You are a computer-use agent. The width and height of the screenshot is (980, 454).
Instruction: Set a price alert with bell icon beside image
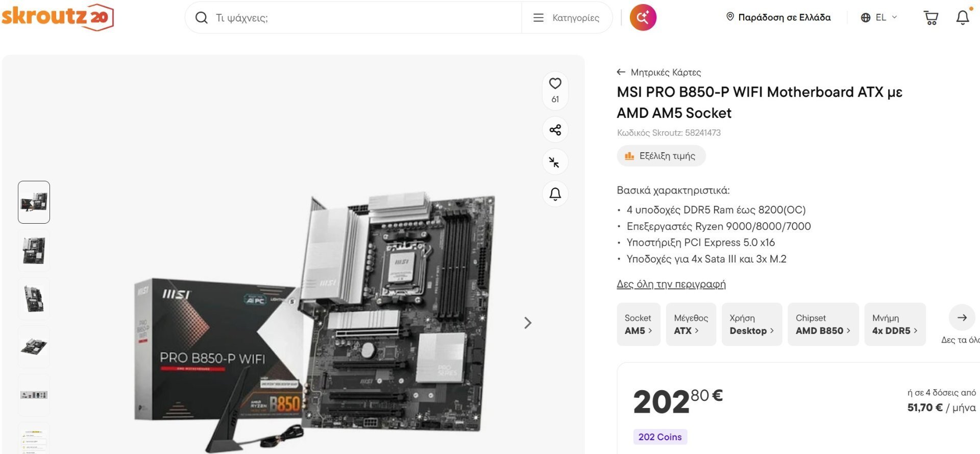(x=555, y=194)
